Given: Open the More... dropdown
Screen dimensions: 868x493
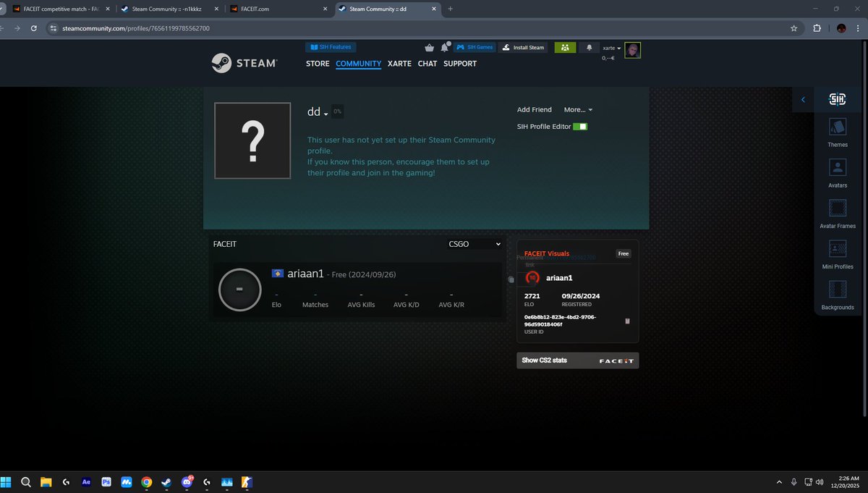Looking at the screenshot, I should click(x=578, y=110).
